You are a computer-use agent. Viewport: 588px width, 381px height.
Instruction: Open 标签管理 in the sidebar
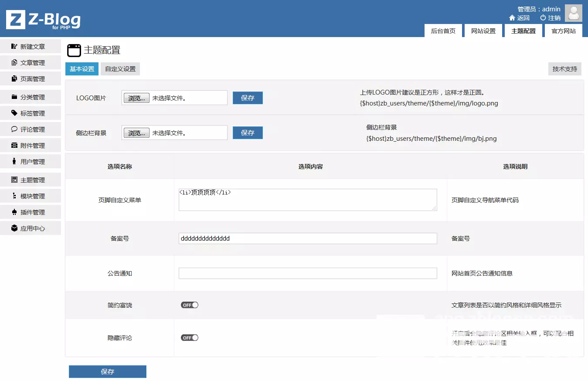coord(31,113)
